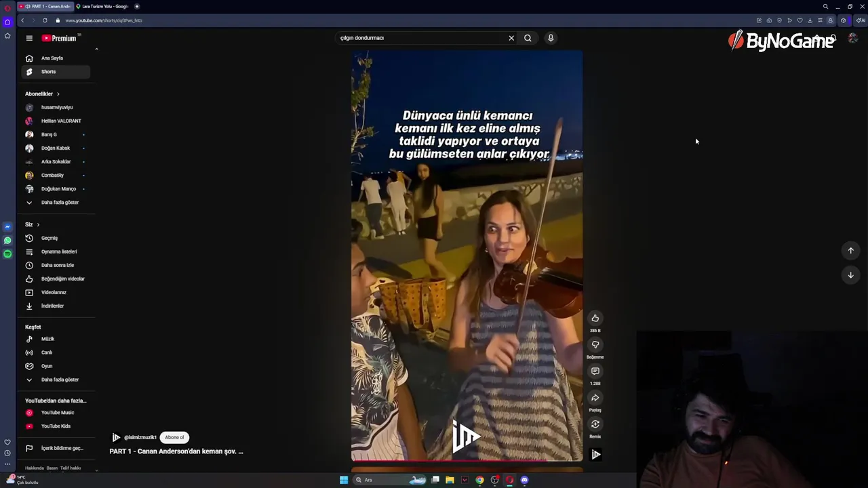The width and height of the screenshot is (868, 488).
Task: Go to the next Short arrow
Action: coord(850,275)
